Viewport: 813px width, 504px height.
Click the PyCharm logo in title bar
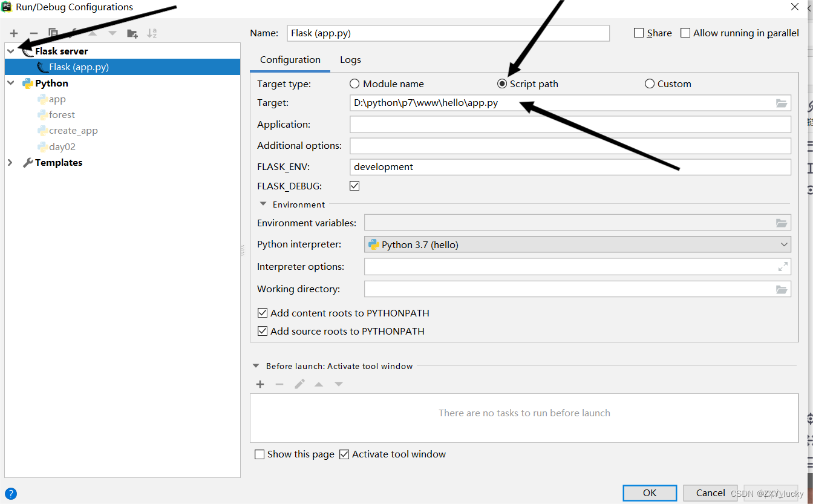tap(7, 7)
